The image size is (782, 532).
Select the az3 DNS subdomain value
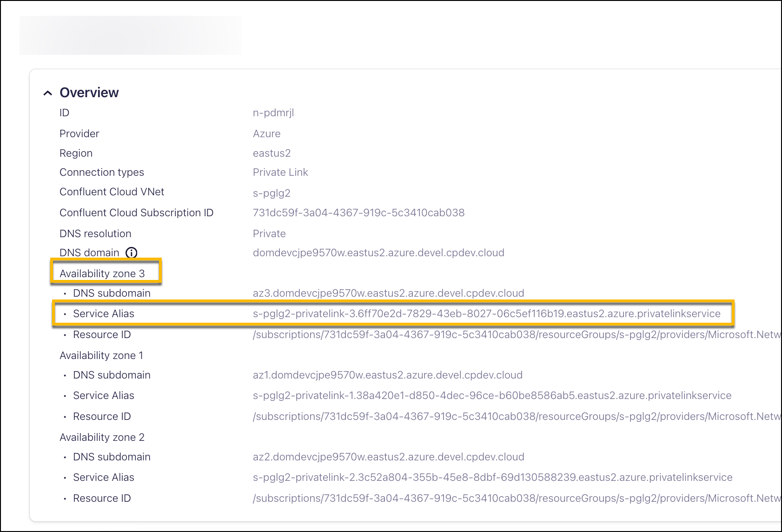pyautogui.click(x=388, y=293)
